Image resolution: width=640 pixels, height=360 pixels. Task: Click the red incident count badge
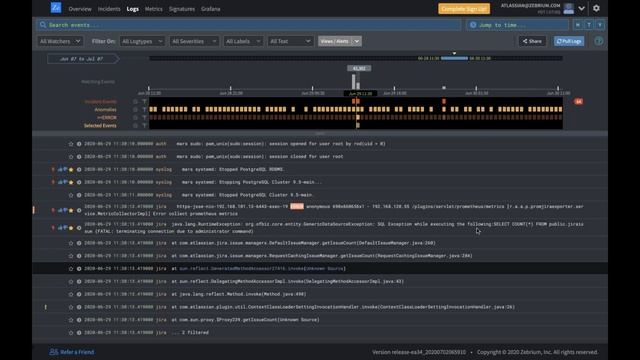(x=578, y=101)
